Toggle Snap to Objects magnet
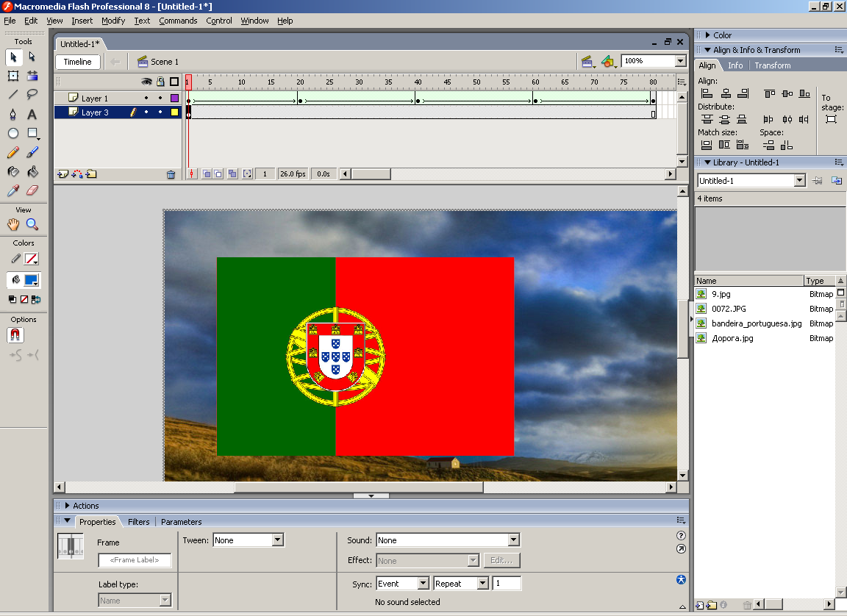 [x=15, y=335]
